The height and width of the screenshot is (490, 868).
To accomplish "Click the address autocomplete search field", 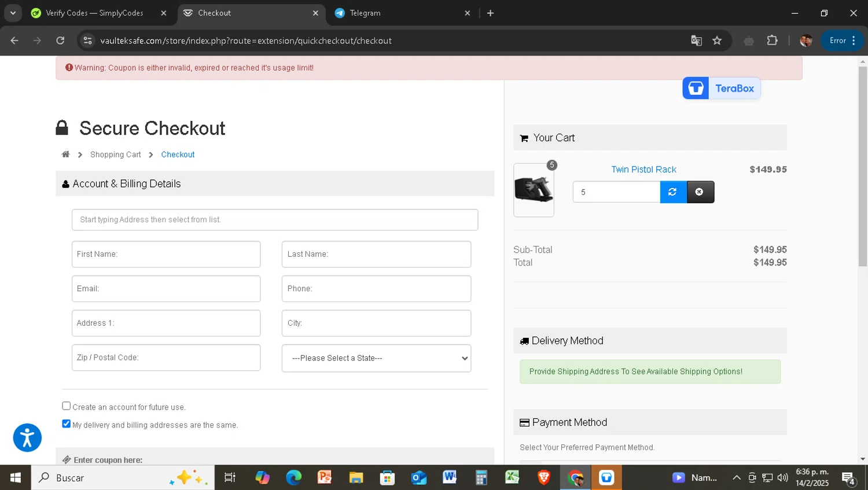I will coord(275,220).
